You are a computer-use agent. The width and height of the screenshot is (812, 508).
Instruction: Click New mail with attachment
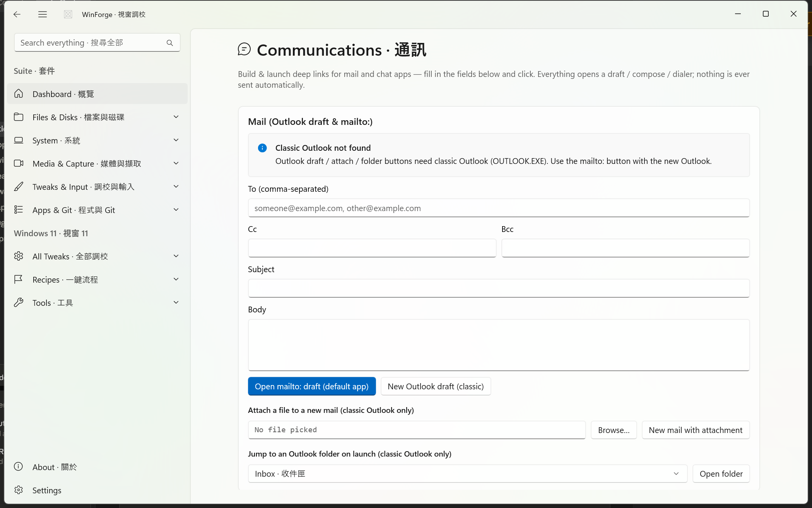(x=696, y=430)
